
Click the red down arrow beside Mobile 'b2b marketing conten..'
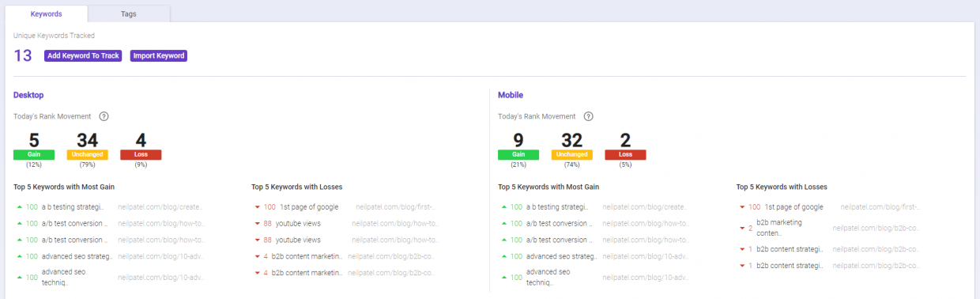click(x=741, y=228)
